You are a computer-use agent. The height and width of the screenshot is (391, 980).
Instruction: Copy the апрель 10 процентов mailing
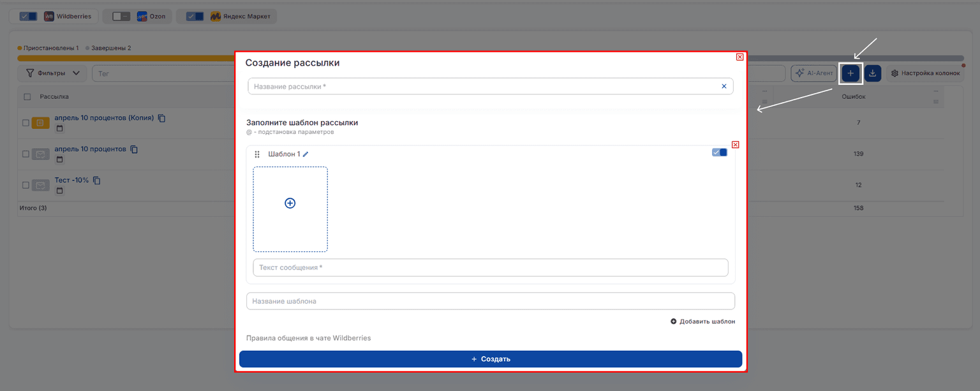coord(134,149)
